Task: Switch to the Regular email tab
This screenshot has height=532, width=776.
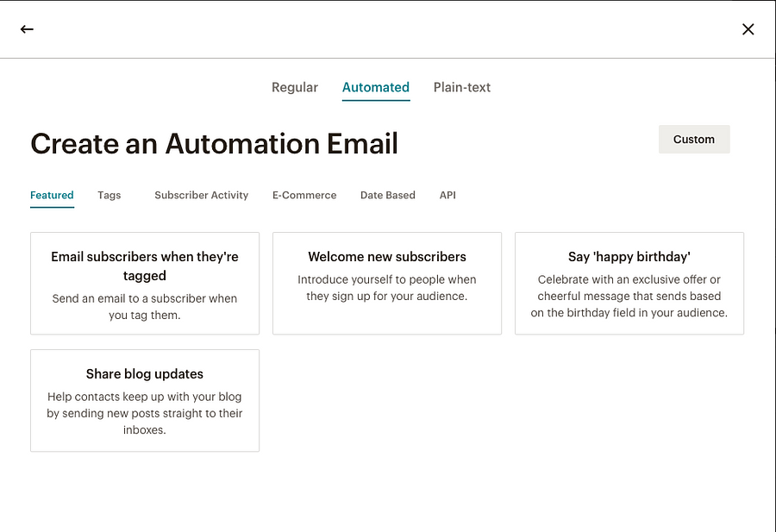Action: (295, 87)
